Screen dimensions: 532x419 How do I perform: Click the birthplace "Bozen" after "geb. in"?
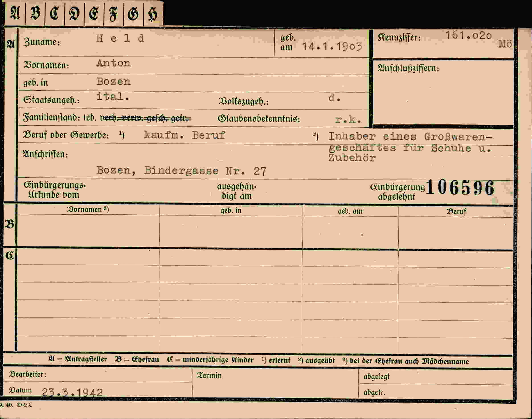113,81
